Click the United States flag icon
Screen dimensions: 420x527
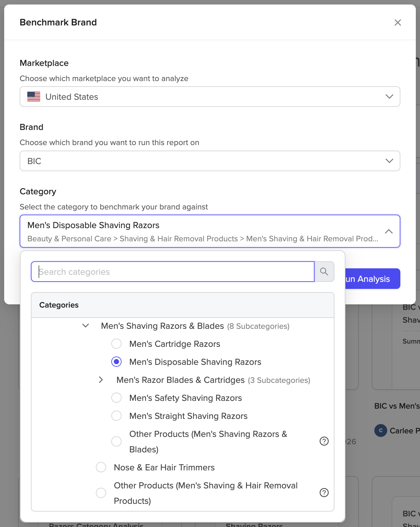(34, 97)
